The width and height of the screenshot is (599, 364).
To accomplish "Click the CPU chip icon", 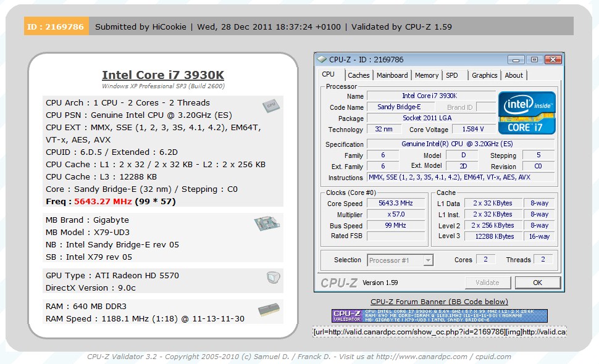I will pyautogui.click(x=269, y=105).
